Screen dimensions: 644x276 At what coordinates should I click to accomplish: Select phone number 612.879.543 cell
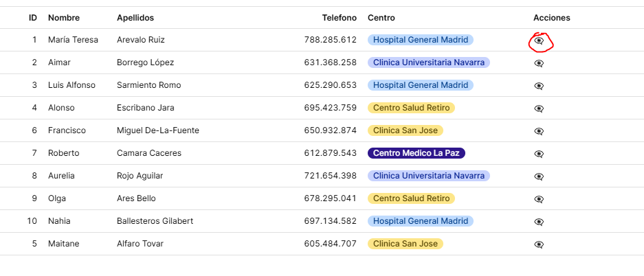(x=330, y=153)
